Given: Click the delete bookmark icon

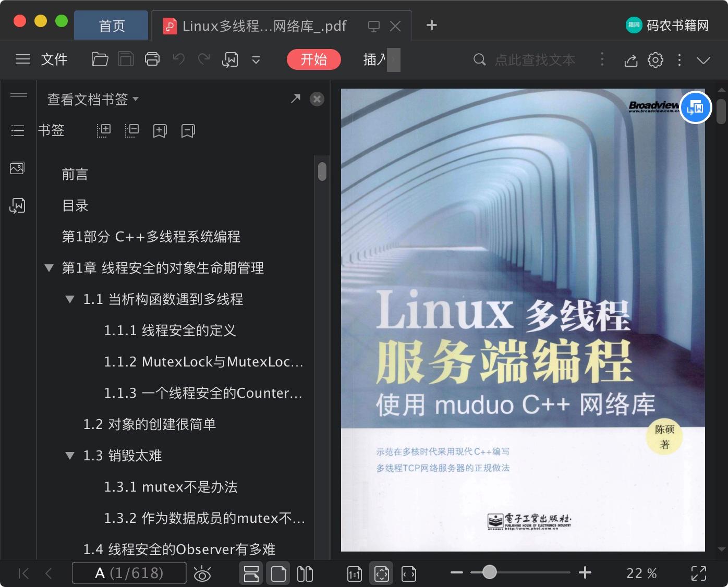Looking at the screenshot, I should (x=188, y=130).
